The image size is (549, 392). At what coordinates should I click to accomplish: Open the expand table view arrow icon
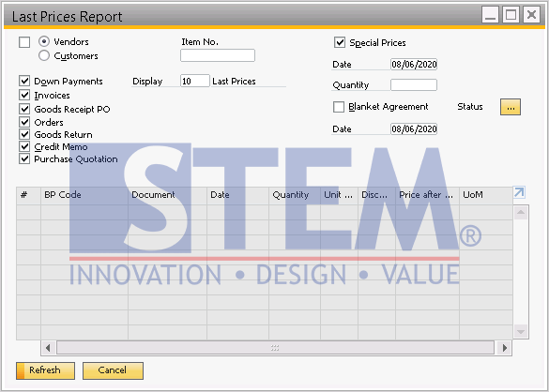(x=519, y=192)
